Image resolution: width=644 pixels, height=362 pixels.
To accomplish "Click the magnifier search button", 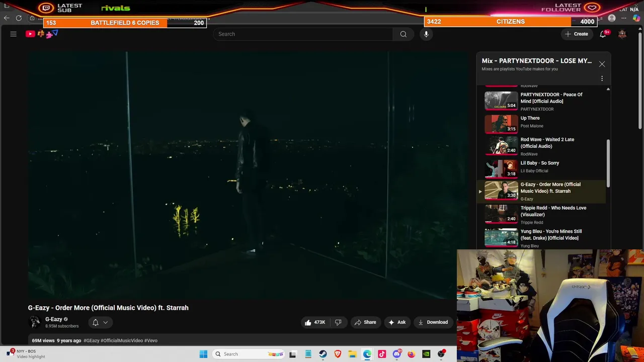I will 403,34.
